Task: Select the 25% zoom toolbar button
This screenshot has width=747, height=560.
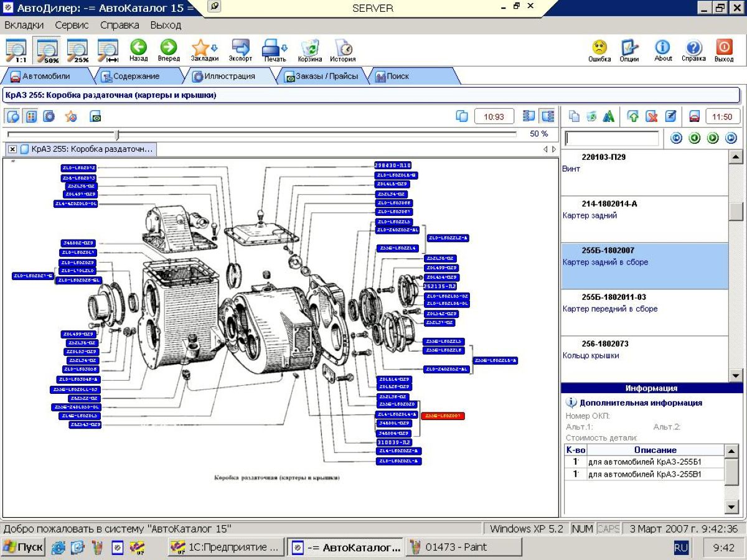Action: coord(78,50)
